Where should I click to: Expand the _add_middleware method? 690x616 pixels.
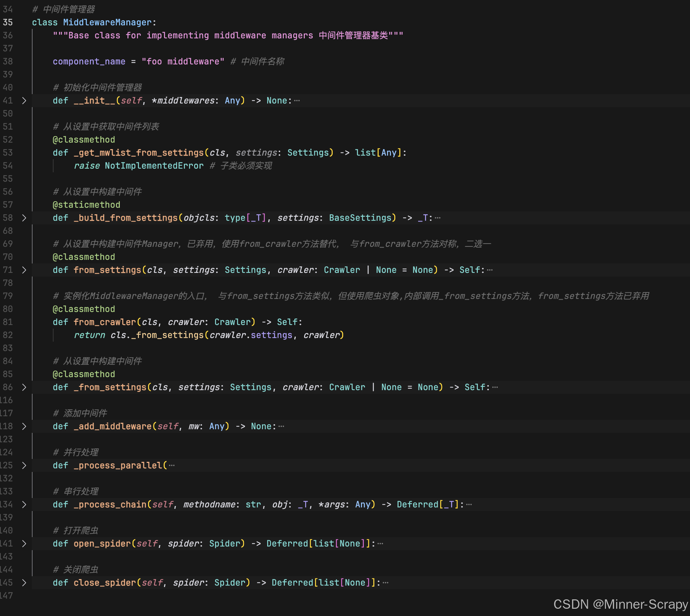click(25, 426)
